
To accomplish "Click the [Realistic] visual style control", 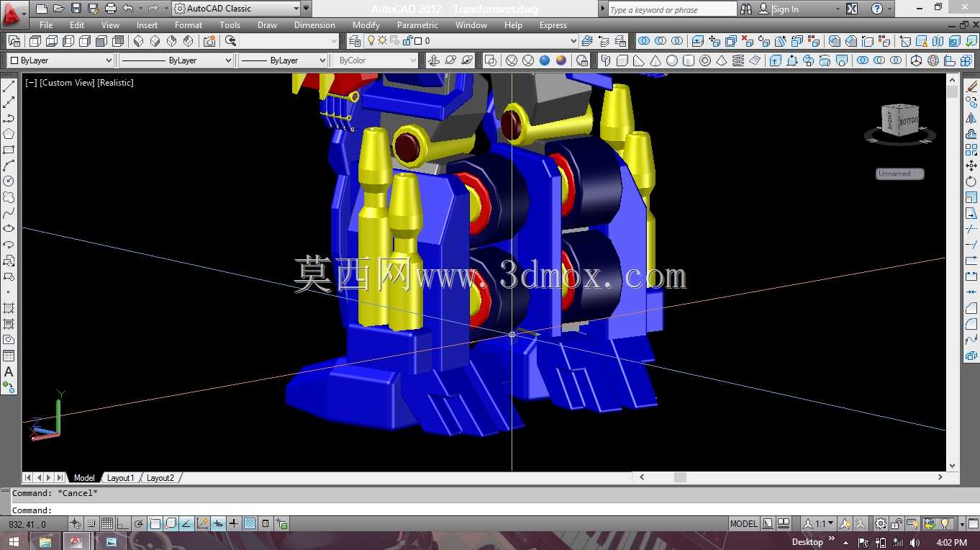I will (115, 83).
